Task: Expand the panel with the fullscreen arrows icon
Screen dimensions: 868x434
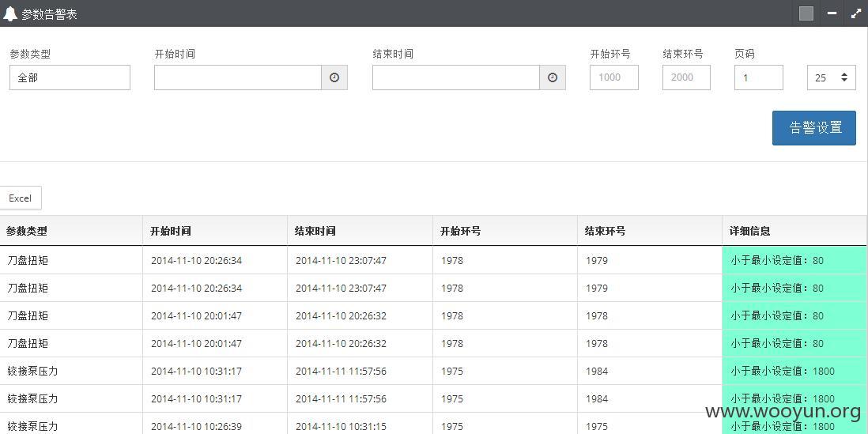Action: 856,13
